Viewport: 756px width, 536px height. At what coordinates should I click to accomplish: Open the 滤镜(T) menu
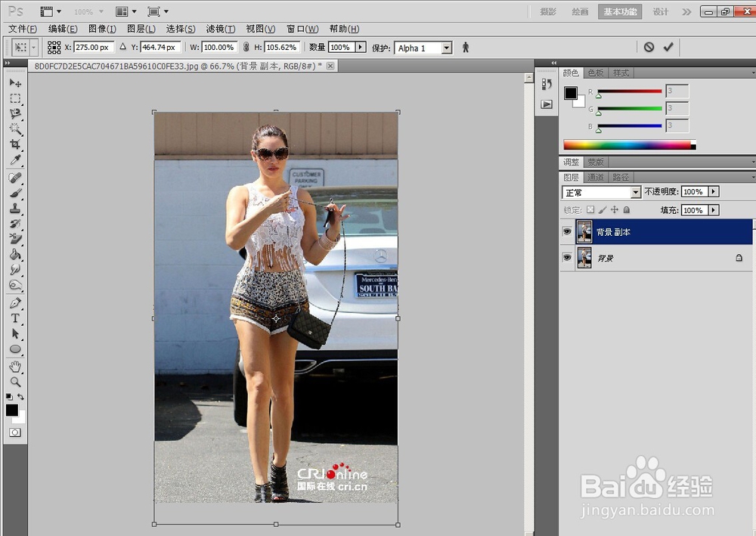click(221, 29)
